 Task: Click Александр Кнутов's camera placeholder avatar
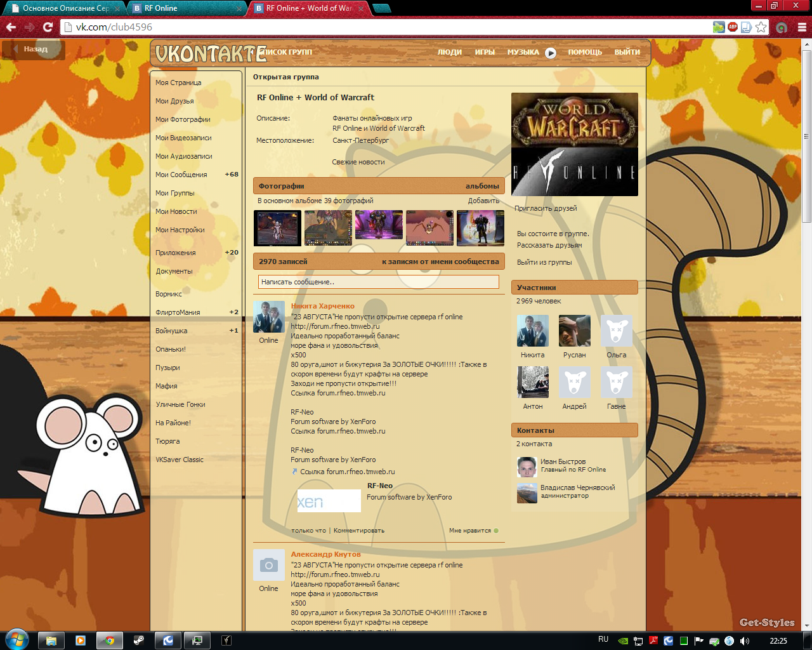268,565
